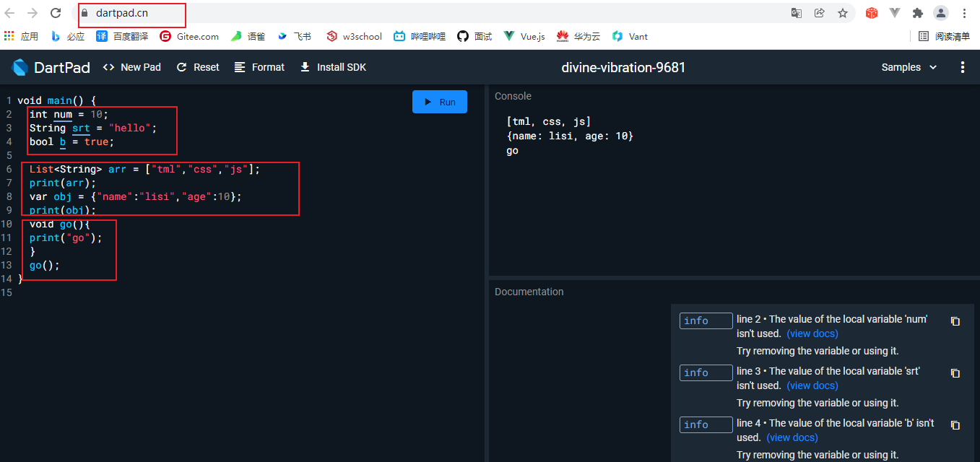Open the 哔哩哔哩 bookmark
This screenshot has height=462, width=980.
[420, 36]
